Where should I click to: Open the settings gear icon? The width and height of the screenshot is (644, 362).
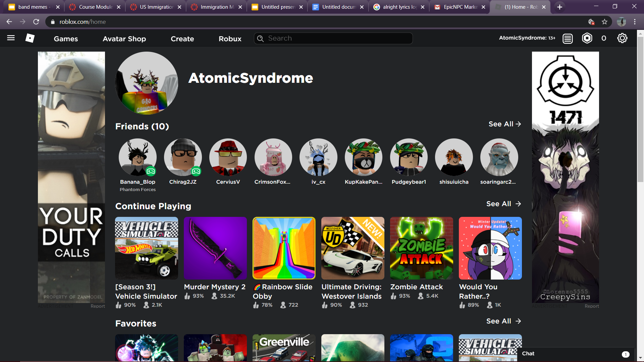point(622,38)
